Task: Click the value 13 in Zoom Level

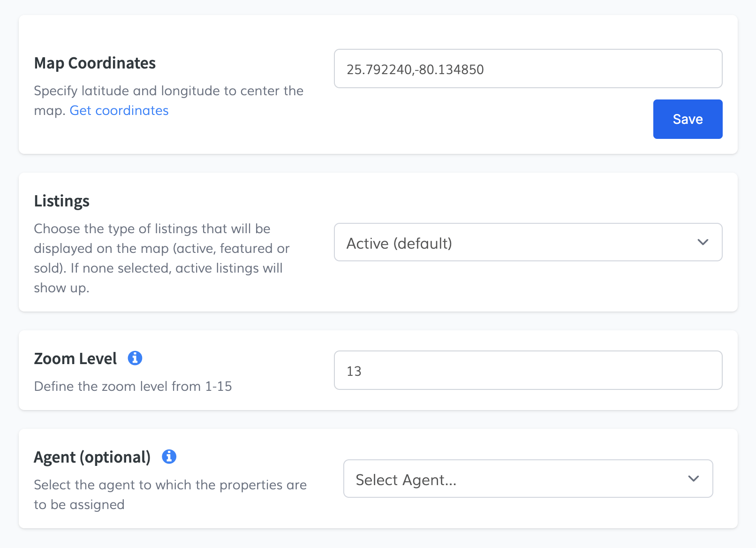Action: pyautogui.click(x=354, y=371)
